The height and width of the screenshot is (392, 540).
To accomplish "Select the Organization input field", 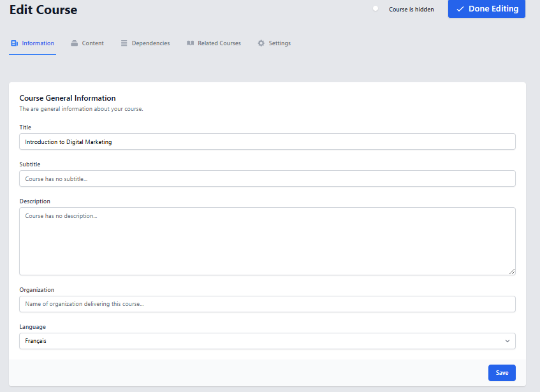I will (x=267, y=304).
